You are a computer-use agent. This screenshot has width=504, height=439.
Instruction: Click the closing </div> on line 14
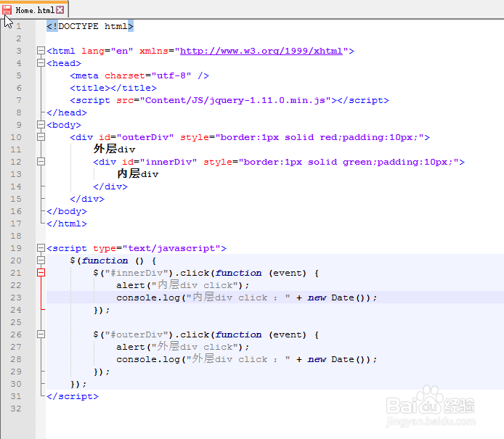pyautogui.click(x=110, y=186)
